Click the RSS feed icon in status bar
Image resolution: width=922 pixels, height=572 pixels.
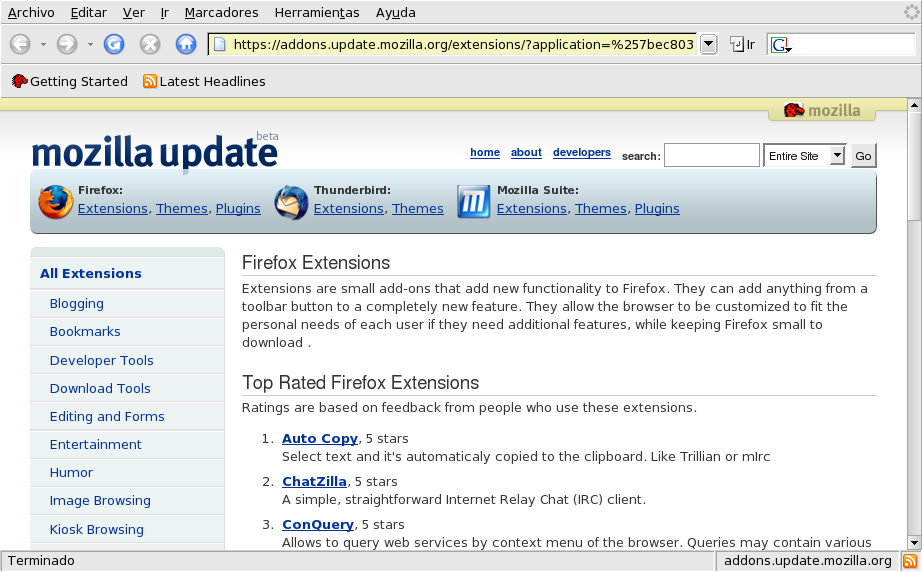[909, 561]
